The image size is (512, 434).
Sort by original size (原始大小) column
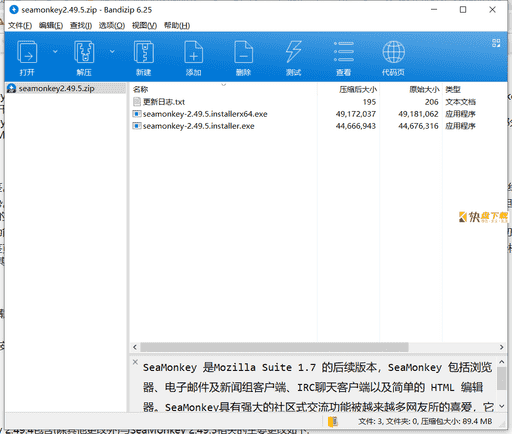click(x=424, y=89)
